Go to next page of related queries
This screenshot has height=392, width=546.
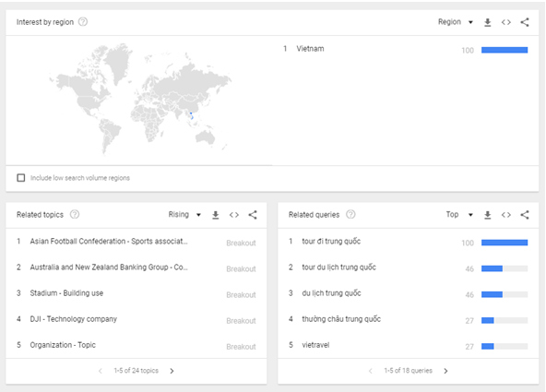(x=445, y=371)
